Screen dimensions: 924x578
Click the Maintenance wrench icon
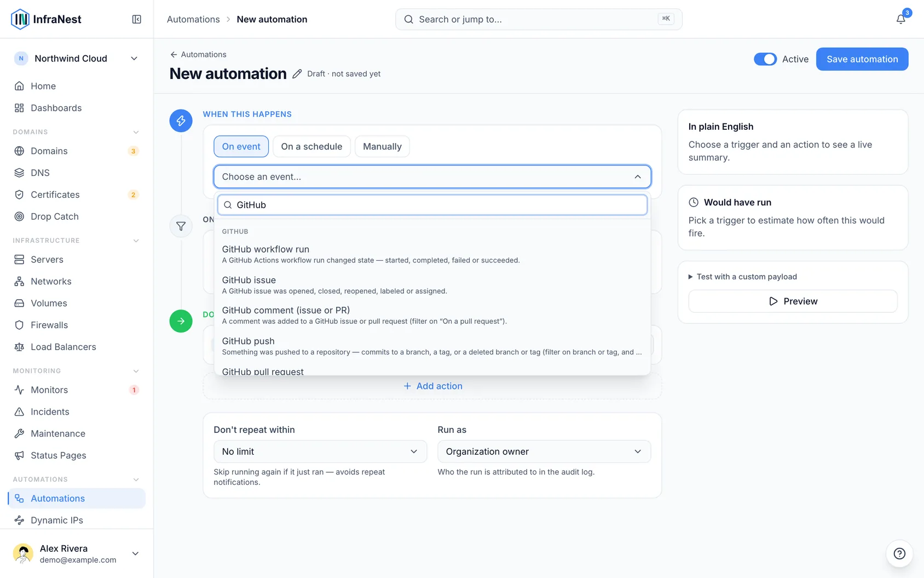click(x=19, y=433)
